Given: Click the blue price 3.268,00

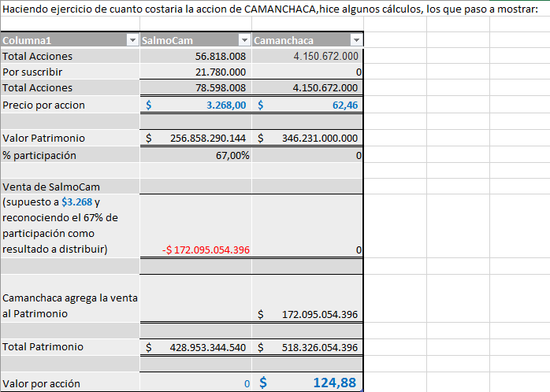Looking at the screenshot, I should [226, 105].
